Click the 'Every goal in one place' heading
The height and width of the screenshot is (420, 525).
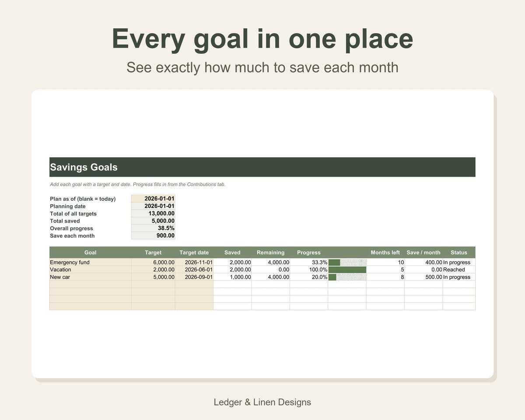pos(262,39)
